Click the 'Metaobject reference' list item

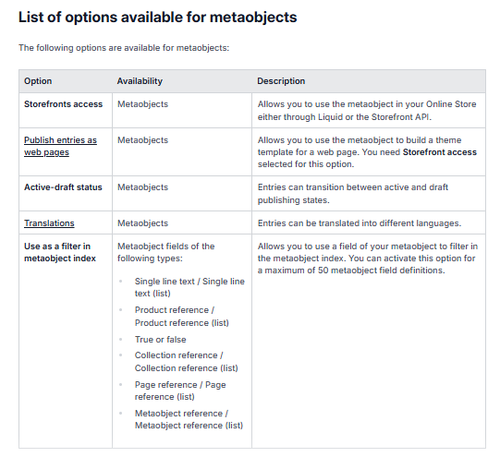189,419
